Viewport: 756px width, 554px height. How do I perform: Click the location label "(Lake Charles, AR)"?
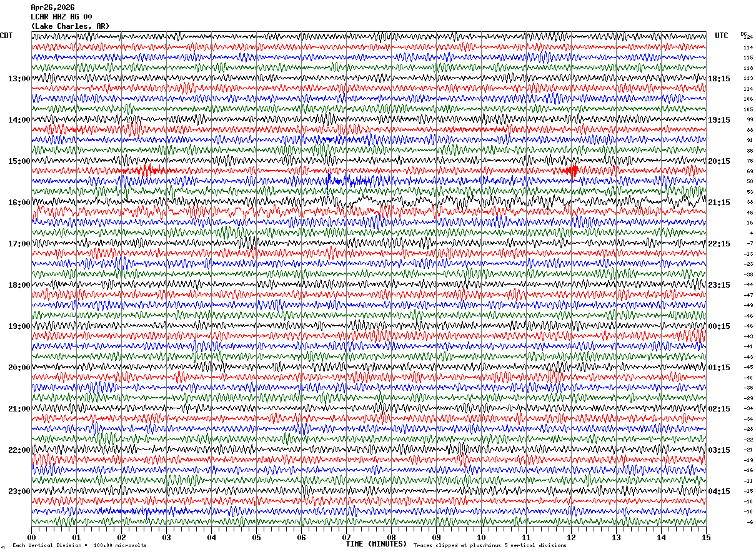pos(71,26)
